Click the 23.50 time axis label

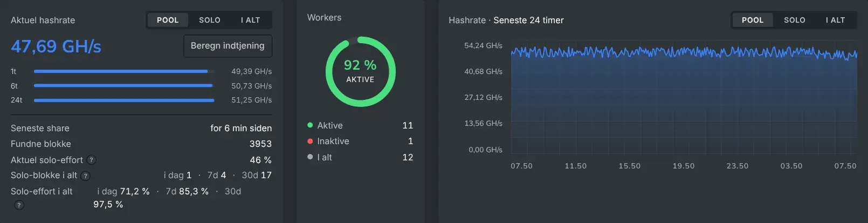(x=737, y=166)
